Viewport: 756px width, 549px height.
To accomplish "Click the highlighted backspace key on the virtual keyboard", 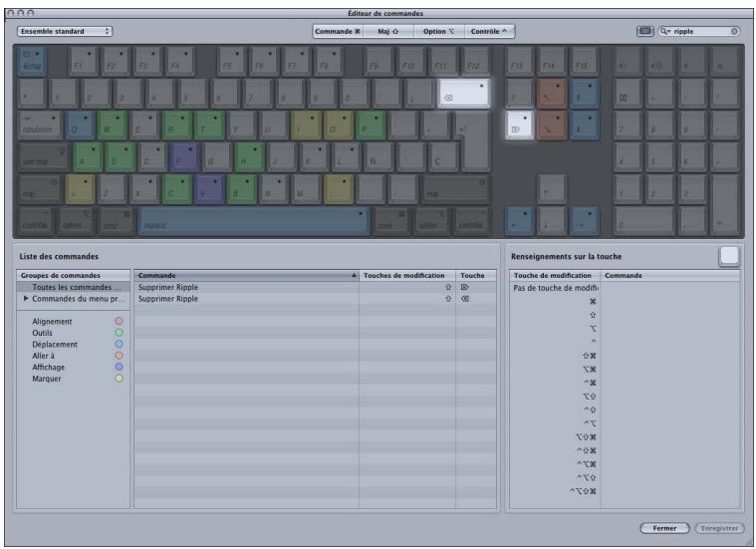I will 463,93.
